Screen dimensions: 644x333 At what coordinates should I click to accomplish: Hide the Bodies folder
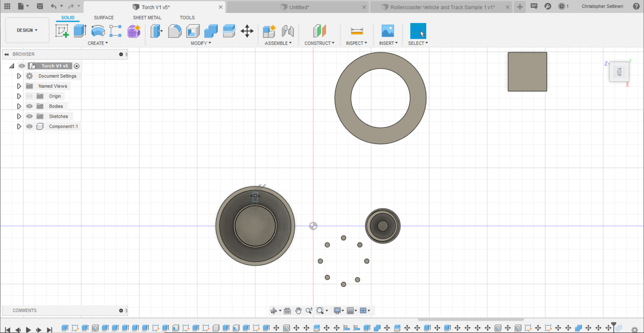[x=29, y=106]
